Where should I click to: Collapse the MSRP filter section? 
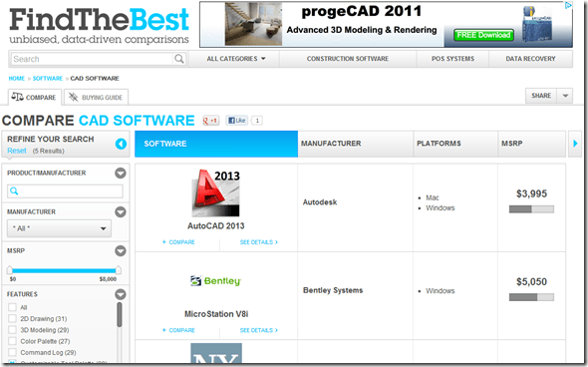[121, 250]
